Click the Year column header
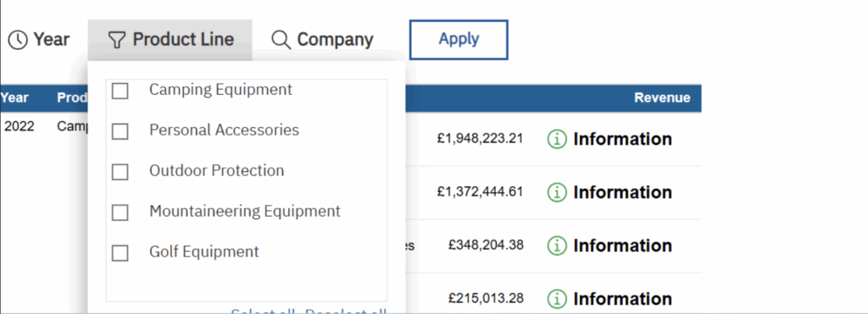868x314 pixels. click(14, 98)
